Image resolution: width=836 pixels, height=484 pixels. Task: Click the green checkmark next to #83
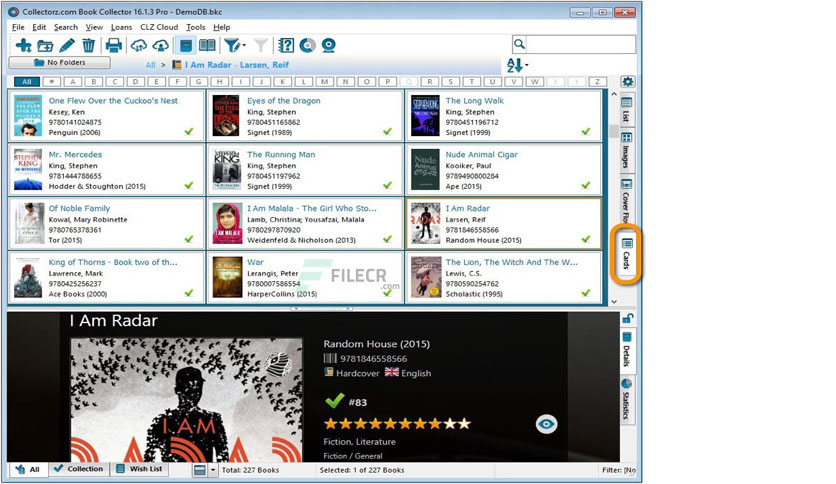tap(334, 401)
